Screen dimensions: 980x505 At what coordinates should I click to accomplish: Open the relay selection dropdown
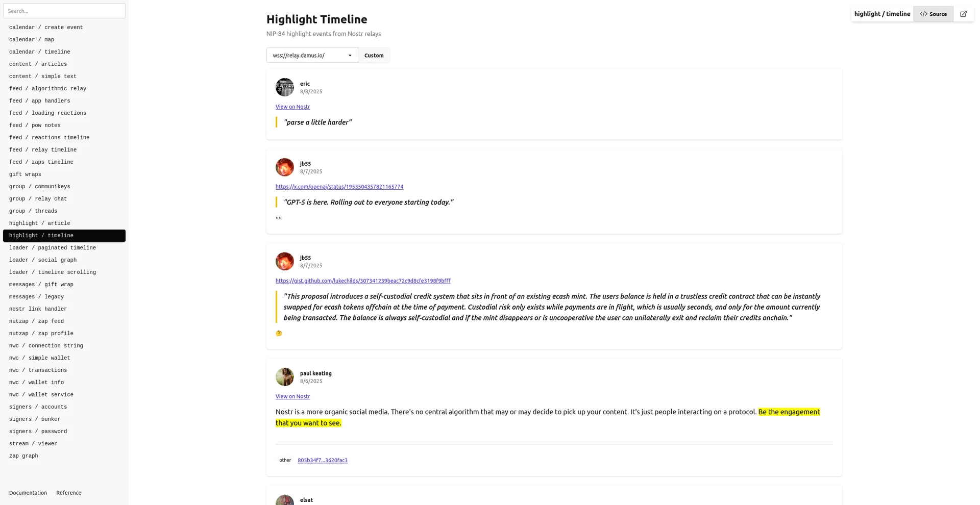312,56
